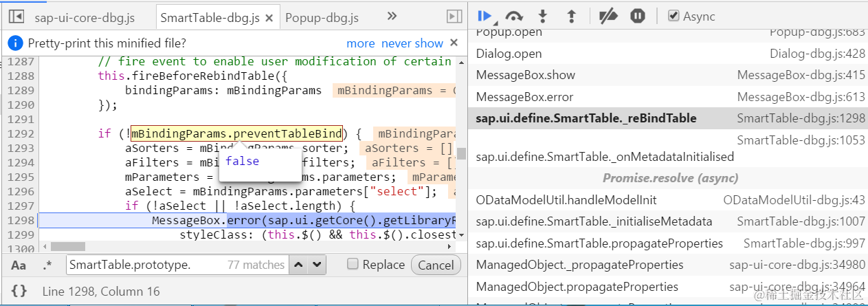This screenshot has height=306, width=868.
Task: Open the SmartTable-dbg.js:1298 source link
Action: point(801,118)
